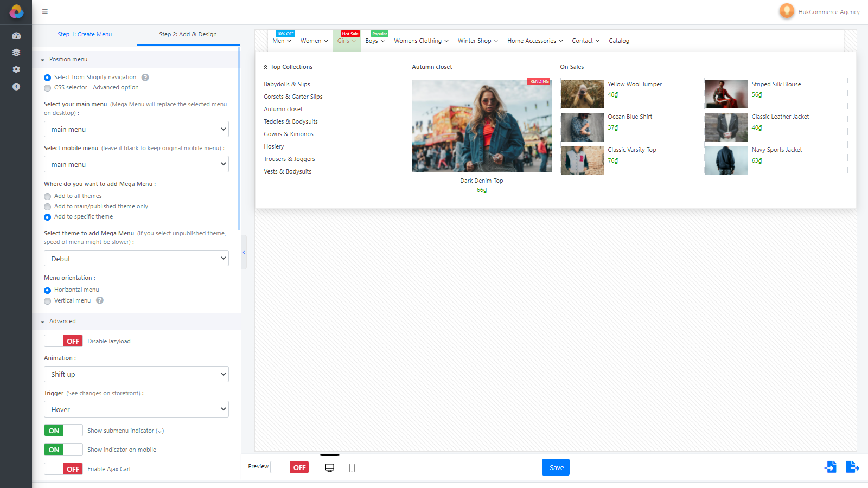Click the Save button
This screenshot has height=488, width=868.
tap(556, 467)
